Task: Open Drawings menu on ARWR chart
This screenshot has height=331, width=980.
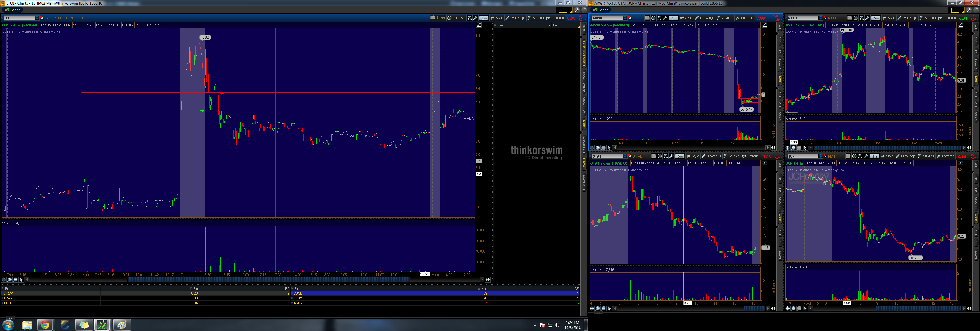Action: point(705,18)
